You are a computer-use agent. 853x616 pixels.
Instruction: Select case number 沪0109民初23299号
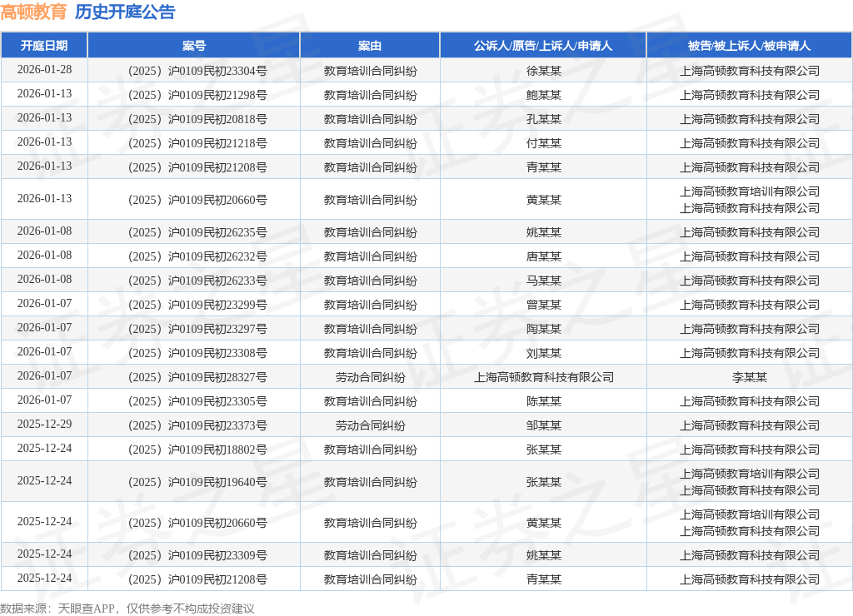coord(197,305)
